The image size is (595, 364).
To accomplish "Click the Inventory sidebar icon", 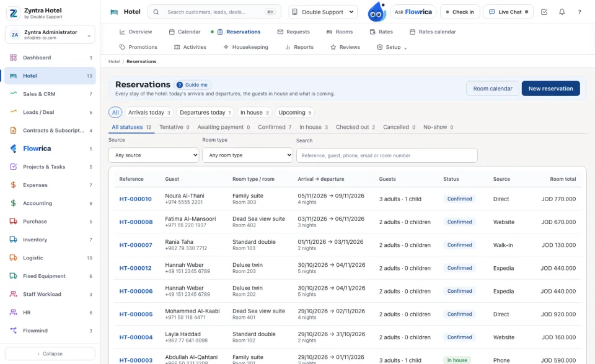I will (x=13, y=240).
